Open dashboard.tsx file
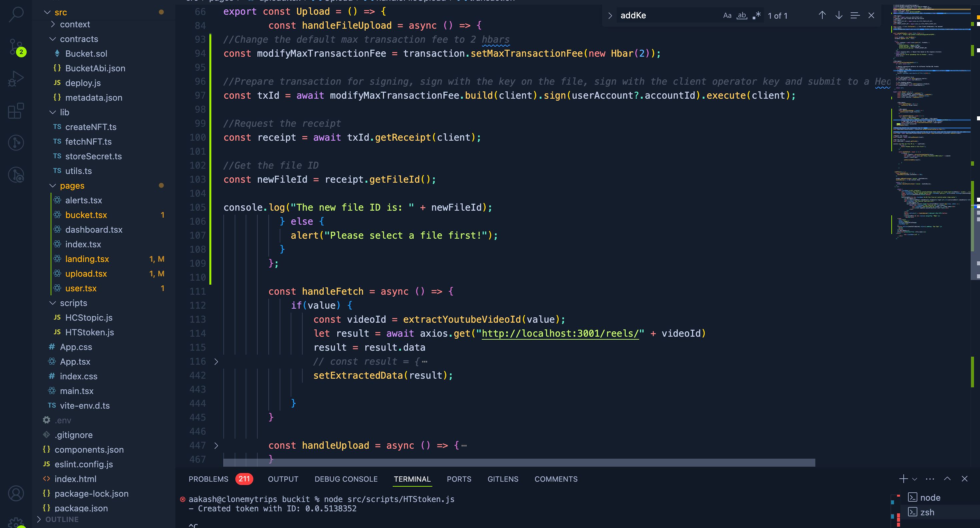 point(94,229)
